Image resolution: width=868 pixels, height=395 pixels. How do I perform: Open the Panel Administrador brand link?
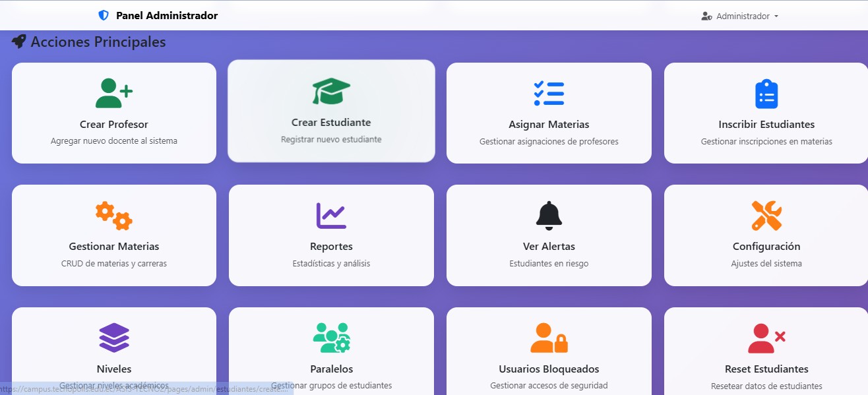click(x=157, y=15)
